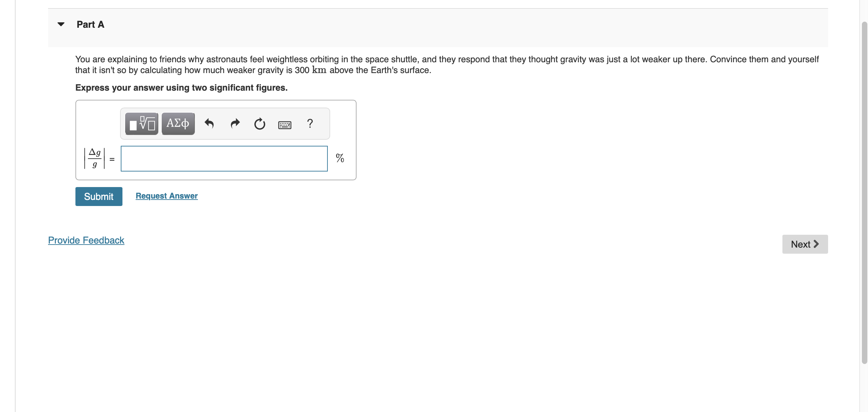Click the help question mark icon
This screenshot has height=412, width=868.
pos(310,123)
